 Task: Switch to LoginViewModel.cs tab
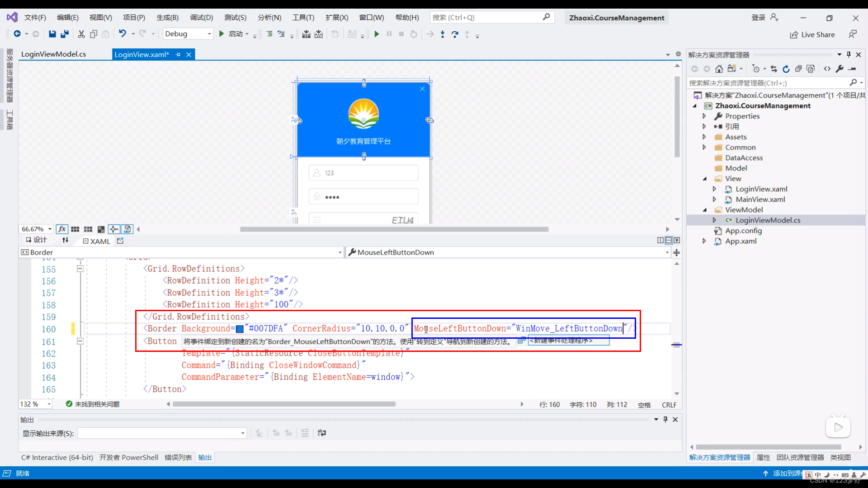coord(54,54)
